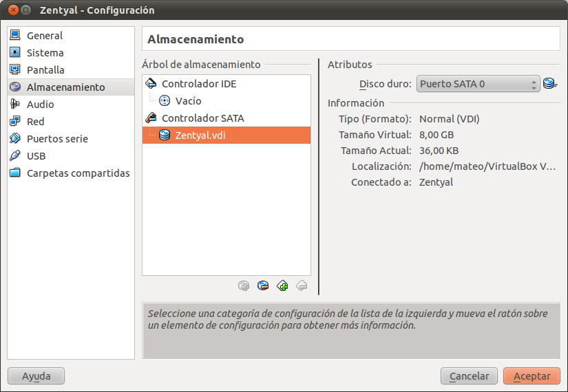Open the Red network settings
Screen dimensions: 568x392
(71, 122)
